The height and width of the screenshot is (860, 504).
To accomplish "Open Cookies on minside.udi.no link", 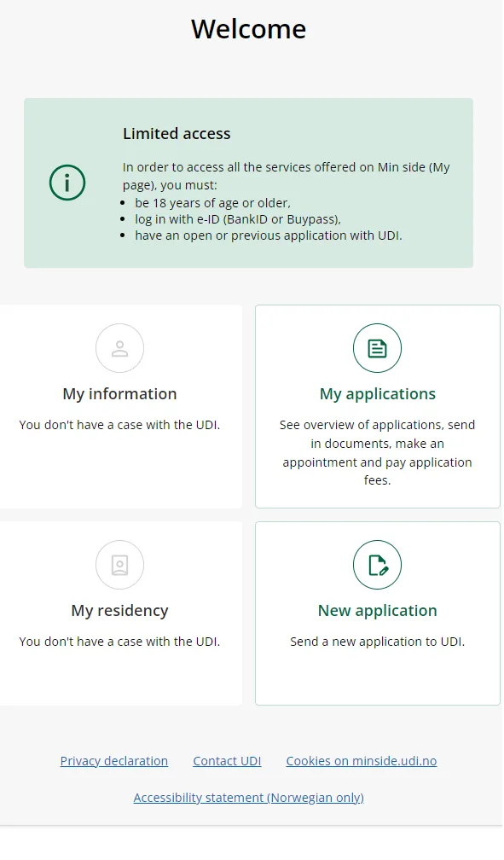I will tap(362, 761).
